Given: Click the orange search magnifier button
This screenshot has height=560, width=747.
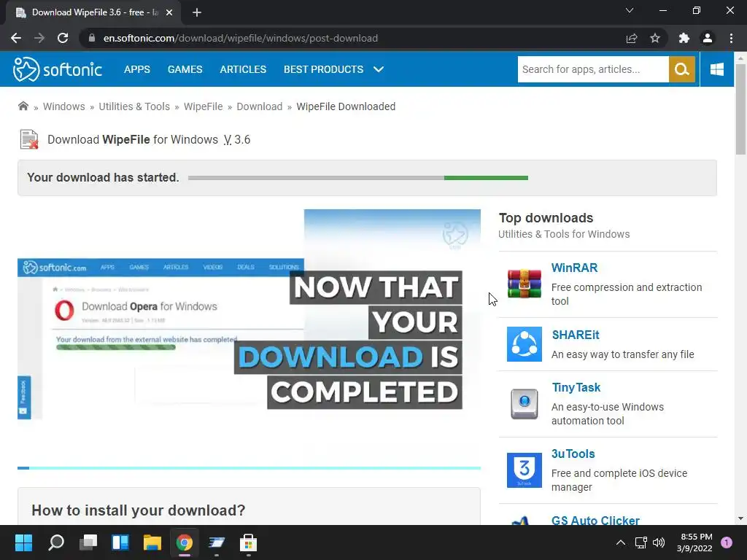Looking at the screenshot, I should [682, 69].
